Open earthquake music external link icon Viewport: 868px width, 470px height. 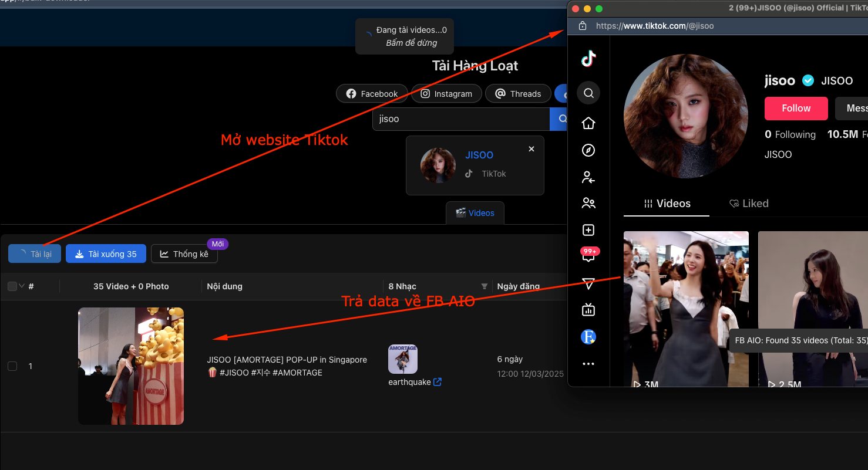pos(438,382)
